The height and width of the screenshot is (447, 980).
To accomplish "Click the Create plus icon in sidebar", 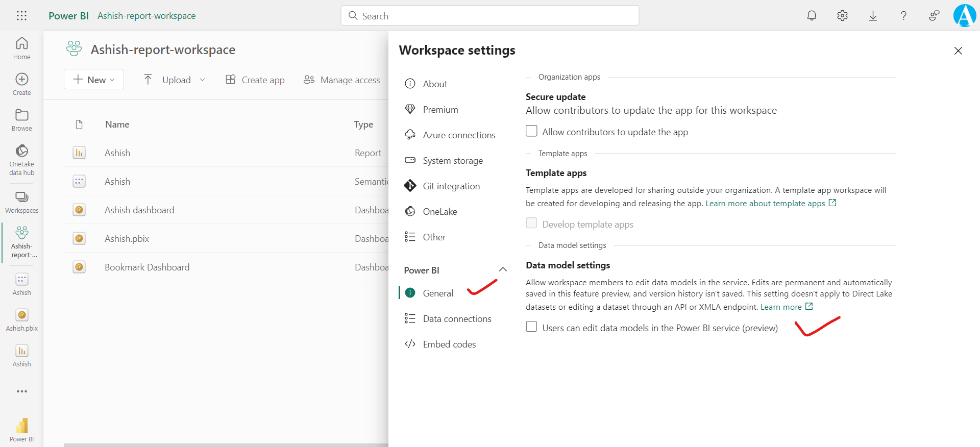I will tap(22, 84).
